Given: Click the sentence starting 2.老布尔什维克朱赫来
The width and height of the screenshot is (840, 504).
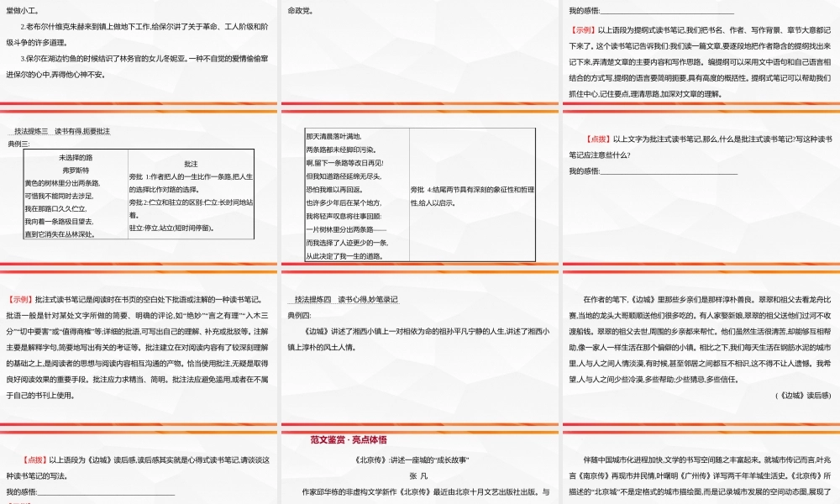Looking at the screenshot, I should [137, 34].
